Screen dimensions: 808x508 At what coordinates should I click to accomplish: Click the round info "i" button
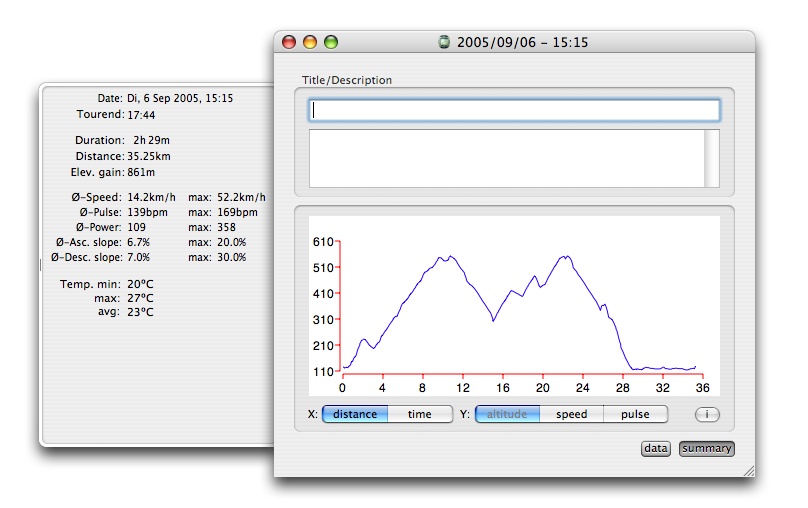[707, 414]
